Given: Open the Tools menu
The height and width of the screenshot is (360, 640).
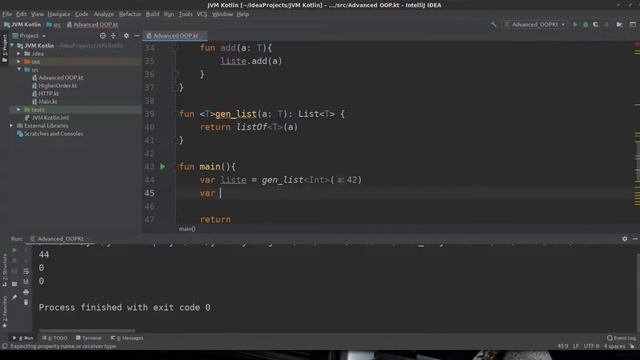Looking at the screenshot, I should 185,14.
